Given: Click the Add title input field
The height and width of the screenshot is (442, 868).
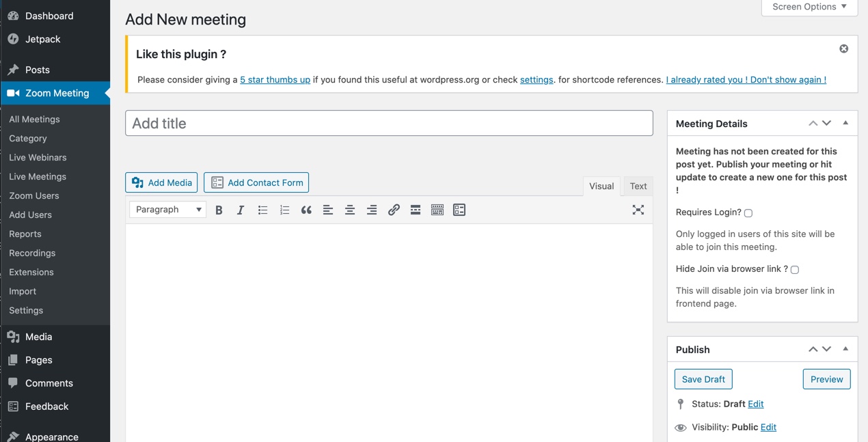Looking at the screenshot, I should coord(389,124).
